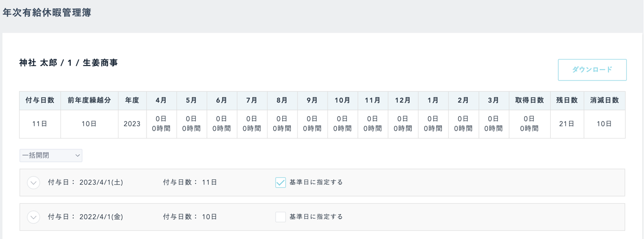Image resolution: width=644 pixels, height=239 pixels.
Task: Click the 7月 column header
Action: pos(252,100)
